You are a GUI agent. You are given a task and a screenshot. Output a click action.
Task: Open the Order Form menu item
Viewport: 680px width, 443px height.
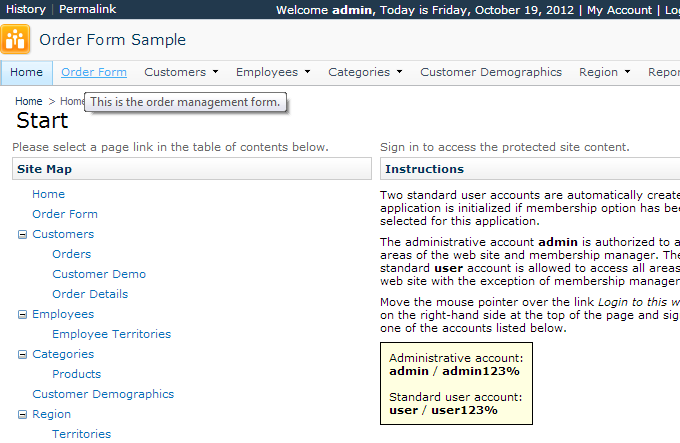pyautogui.click(x=94, y=72)
